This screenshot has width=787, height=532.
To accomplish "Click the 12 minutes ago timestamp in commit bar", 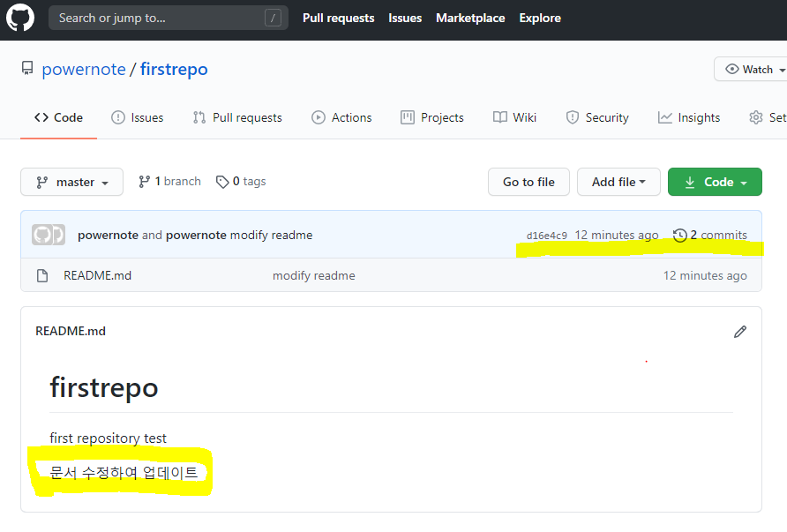I will pyautogui.click(x=617, y=235).
